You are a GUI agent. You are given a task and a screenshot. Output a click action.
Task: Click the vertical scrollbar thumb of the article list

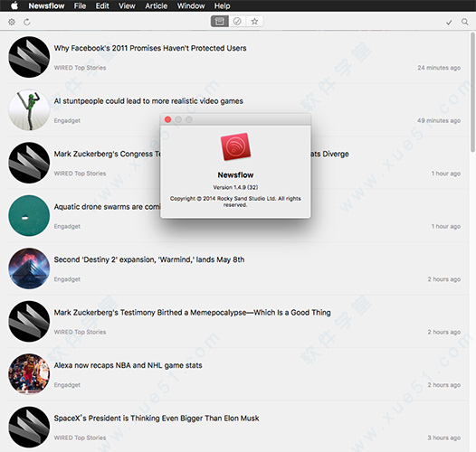472,91
